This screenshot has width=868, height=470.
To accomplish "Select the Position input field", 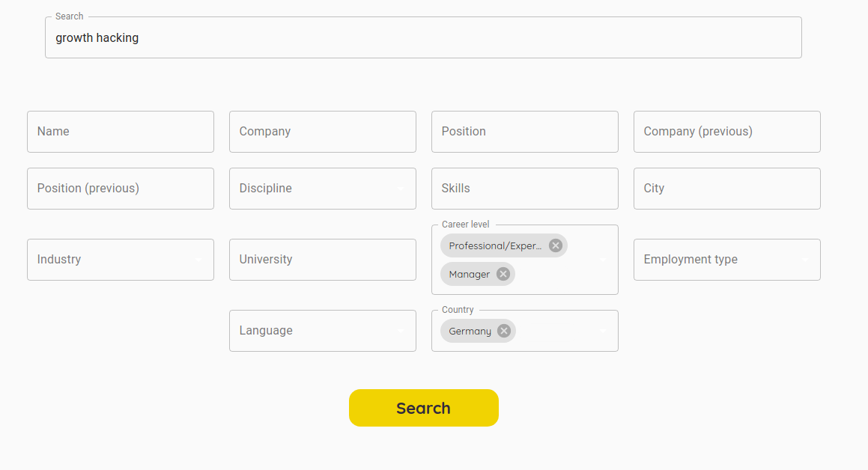I will tap(525, 132).
